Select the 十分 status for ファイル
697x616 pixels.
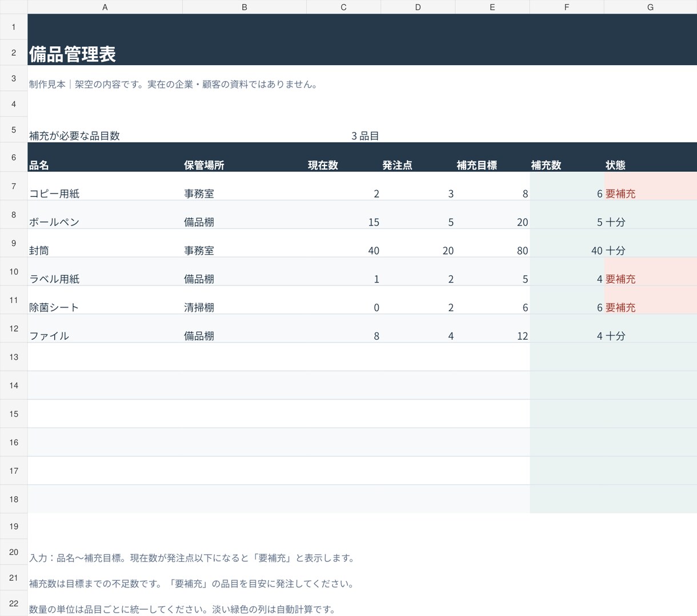(x=650, y=329)
